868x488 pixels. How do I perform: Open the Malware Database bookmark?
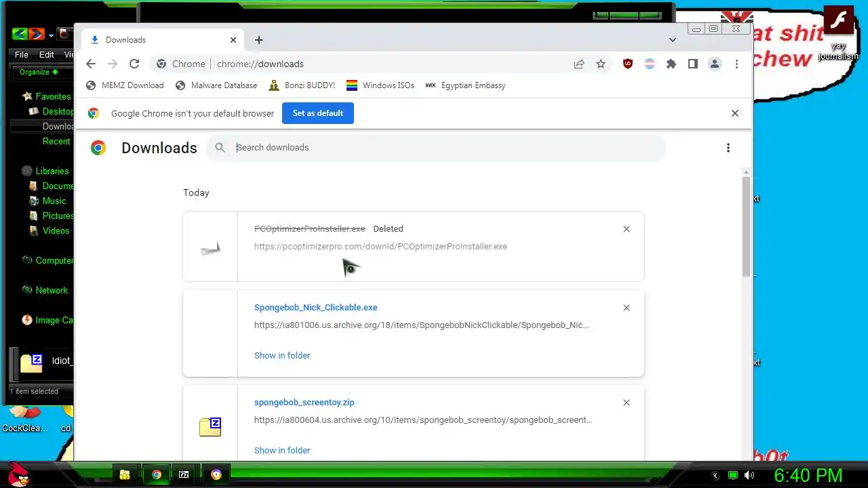pyautogui.click(x=216, y=85)
